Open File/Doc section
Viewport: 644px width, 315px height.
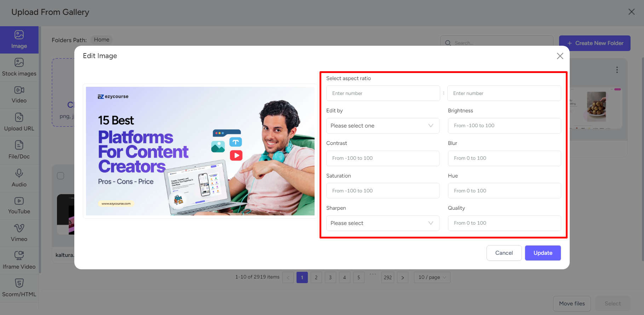point(19,150)
